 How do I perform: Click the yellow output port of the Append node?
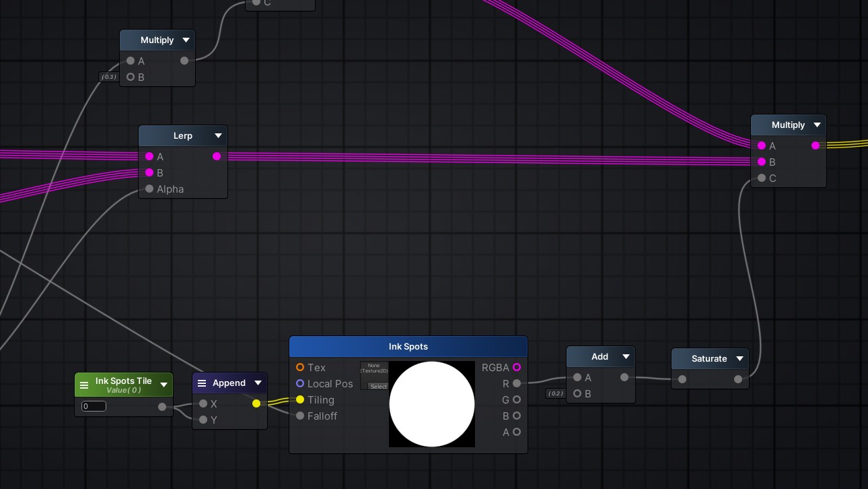coord(256,403)
